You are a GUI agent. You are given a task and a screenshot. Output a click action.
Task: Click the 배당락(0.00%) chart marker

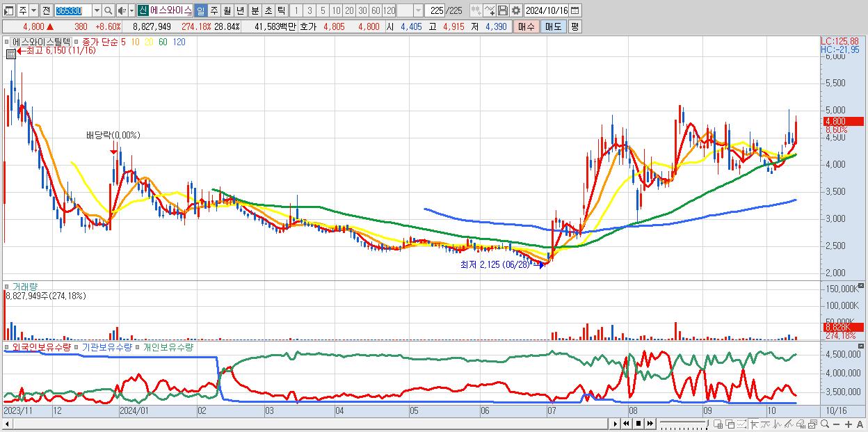tap(113, 135)
